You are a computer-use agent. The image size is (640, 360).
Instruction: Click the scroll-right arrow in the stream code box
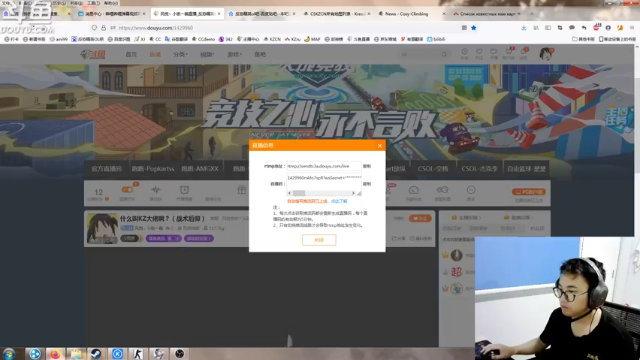(353, 193)
